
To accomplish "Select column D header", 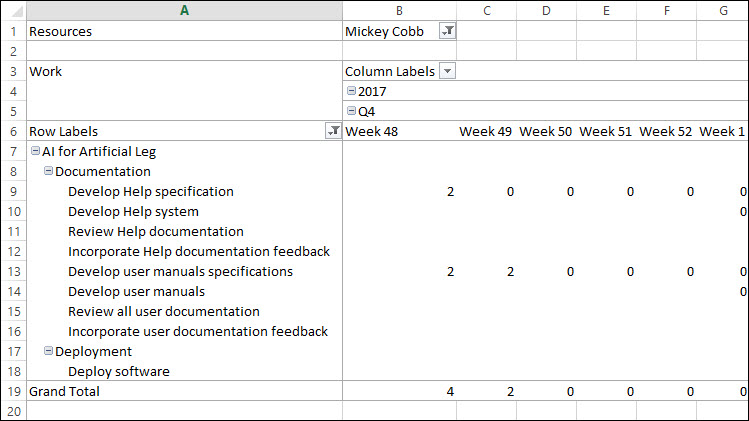I will (x=546, y=10).
